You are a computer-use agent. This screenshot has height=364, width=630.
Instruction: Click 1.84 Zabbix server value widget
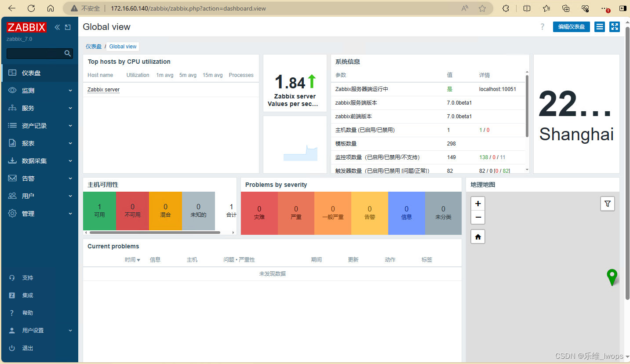295,83
